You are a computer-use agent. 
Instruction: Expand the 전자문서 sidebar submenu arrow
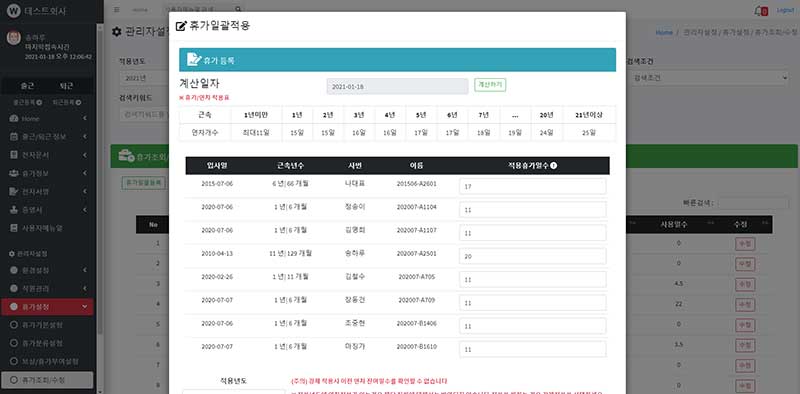tap(85, 155)
